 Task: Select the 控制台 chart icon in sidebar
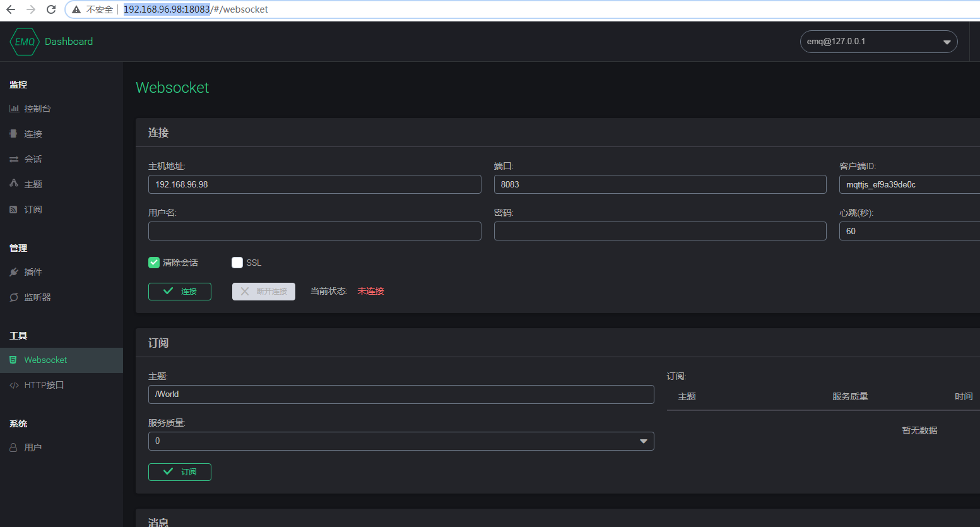point(15,108)
